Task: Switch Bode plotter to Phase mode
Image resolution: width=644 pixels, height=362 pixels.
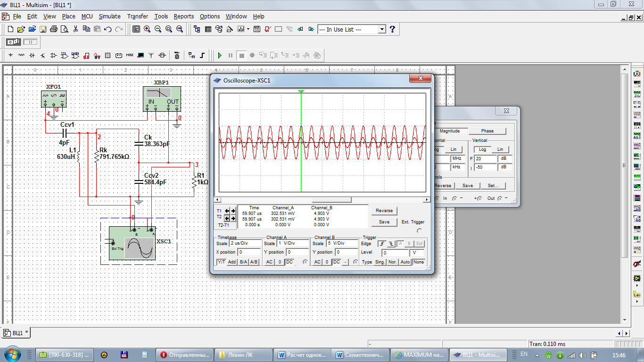Action: [487, 131]
